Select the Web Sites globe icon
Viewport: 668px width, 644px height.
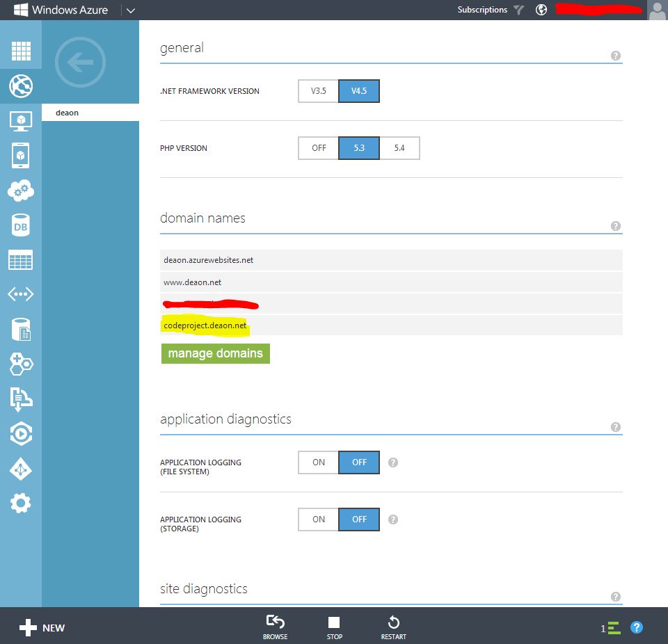click(21, 86)
